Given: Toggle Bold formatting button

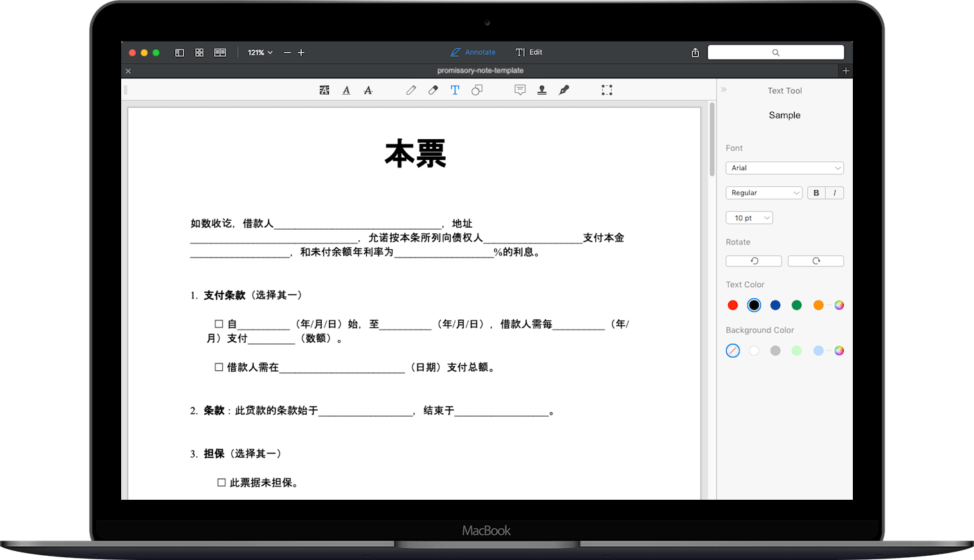Looking at the screenshot, I should click(816, 193).
